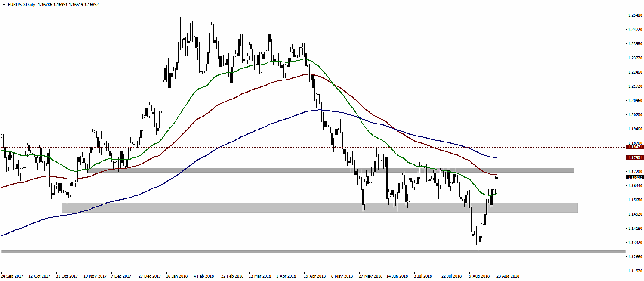Click the 1.20200 price scale label
644x281 pixels.
click(x=635, y=115)
